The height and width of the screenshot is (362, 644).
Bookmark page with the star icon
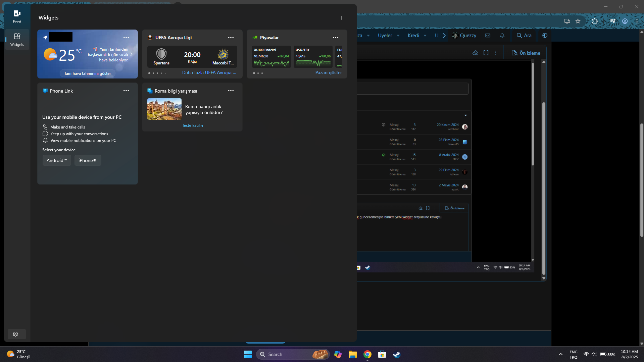pos(578,21)
